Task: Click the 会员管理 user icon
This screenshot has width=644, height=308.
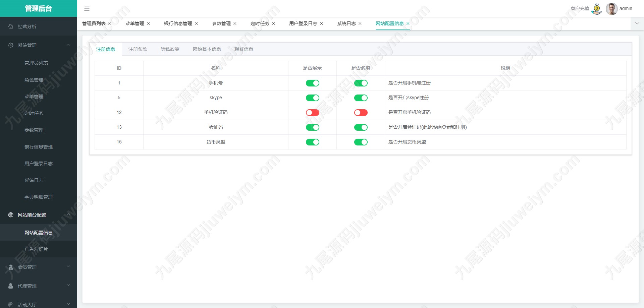Action: tap(11, 267)
